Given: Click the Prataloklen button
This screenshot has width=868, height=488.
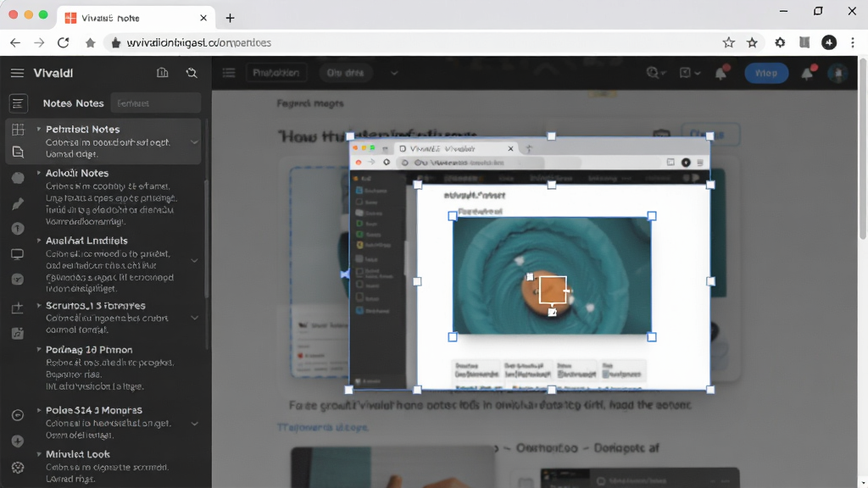Looking at the screenshot, I should (x=275, y=73).
